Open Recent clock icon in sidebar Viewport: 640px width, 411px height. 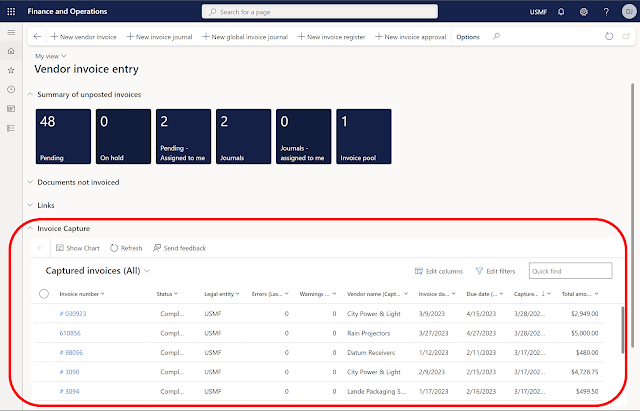(x=11, y=89)
